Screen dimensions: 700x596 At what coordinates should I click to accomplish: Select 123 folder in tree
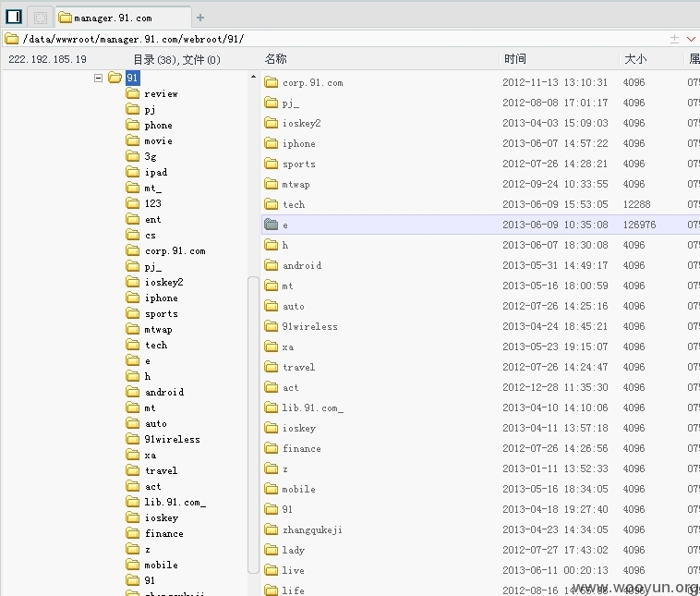(x=152, y=203)
